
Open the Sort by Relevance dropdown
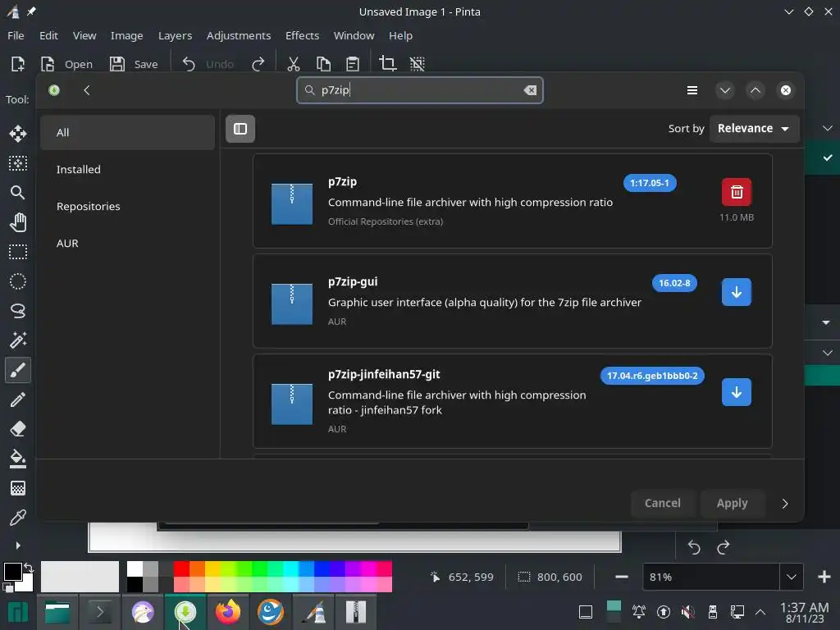point(754,129)
